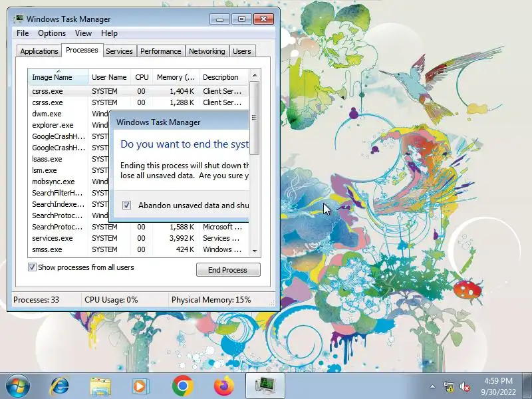Switch to the Services tab
Viewport: 532px width, 399px height.
point(120,51)
